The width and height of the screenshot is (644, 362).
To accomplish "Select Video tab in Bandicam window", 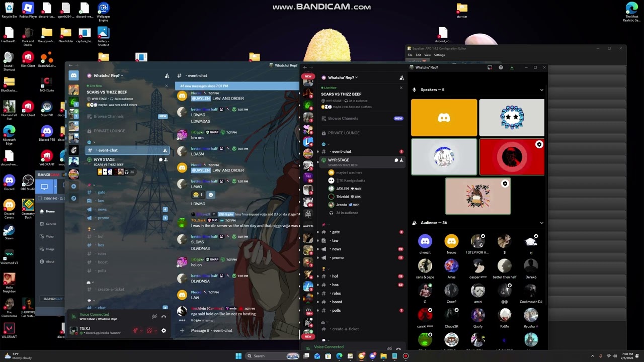I will (49, 237).
